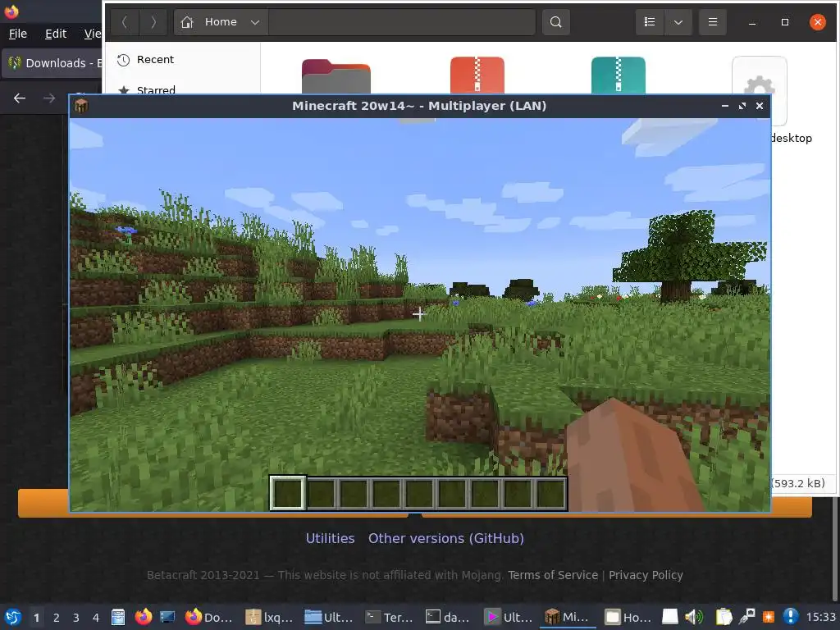The image size is (840, 630).
Task: Focus the file manager path bar
Action: [x=402, y=22]
